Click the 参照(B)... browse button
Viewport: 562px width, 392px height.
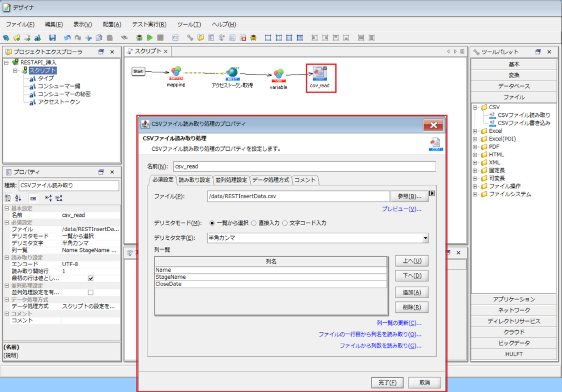click(409, 196)
